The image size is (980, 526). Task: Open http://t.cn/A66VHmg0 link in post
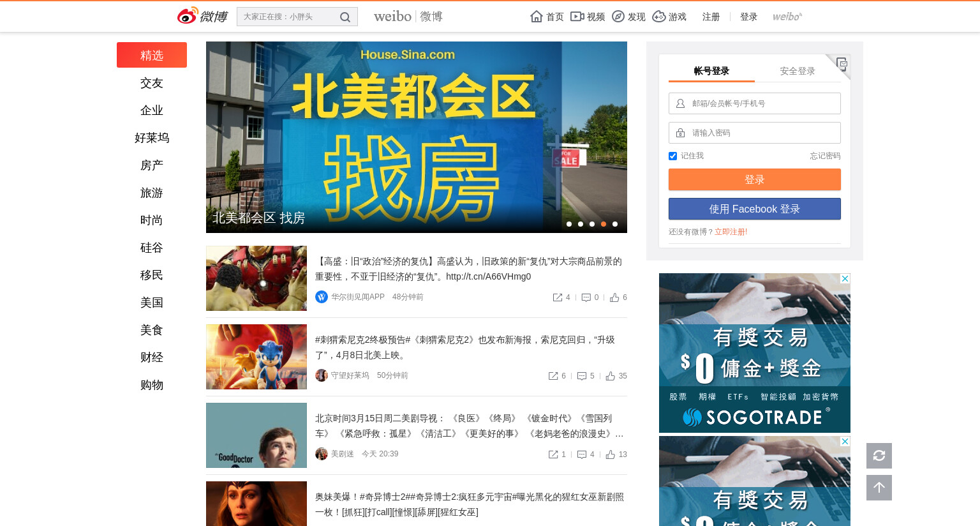coord(488,276)
